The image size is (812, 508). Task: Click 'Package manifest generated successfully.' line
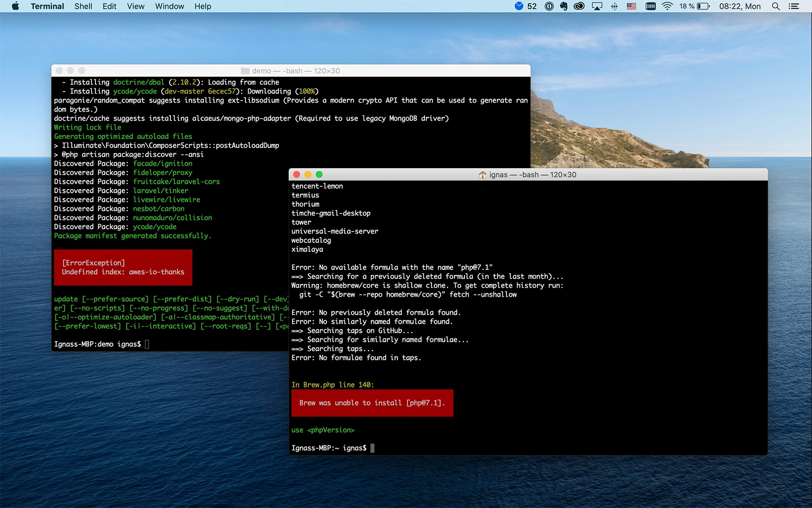(133, 236)
